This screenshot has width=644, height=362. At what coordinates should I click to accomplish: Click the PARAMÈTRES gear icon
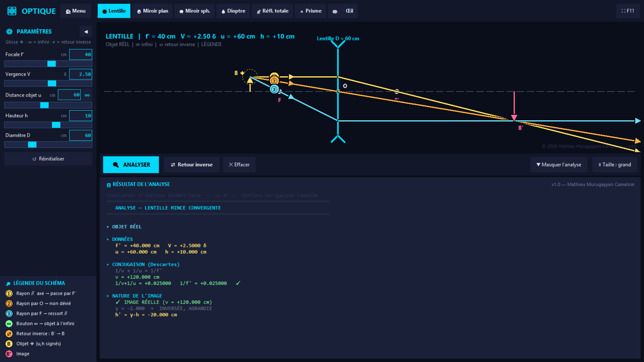[9, 32]
